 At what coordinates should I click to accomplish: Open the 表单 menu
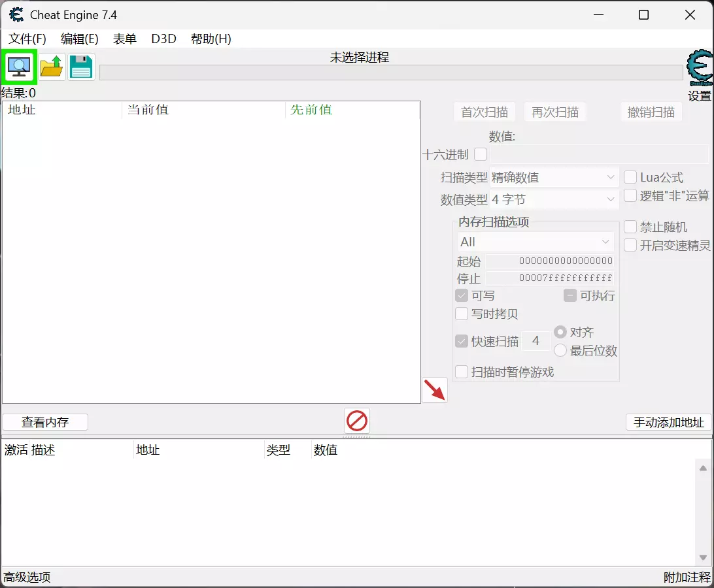[x=125, y=39]
